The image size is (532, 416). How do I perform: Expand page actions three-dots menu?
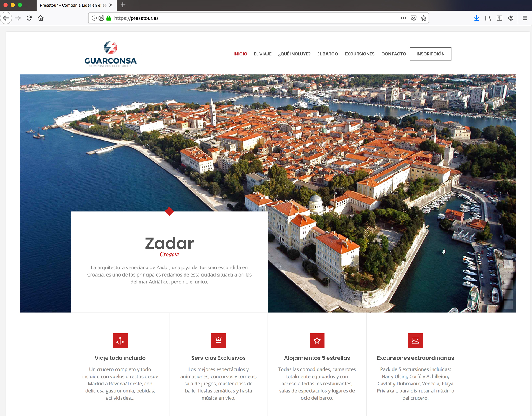point(403,18)
